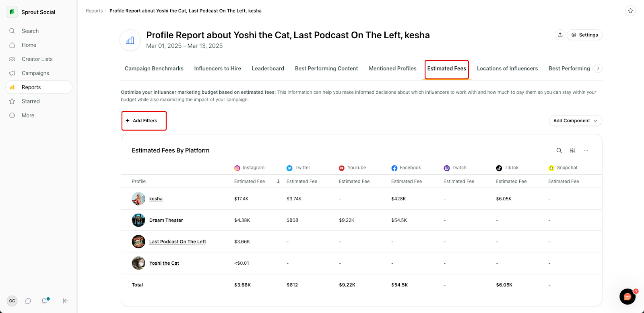The width and height of the screenshot is (644, 313).
Task: Star this report with top-right star icon
Action: [x=631, y=11]
